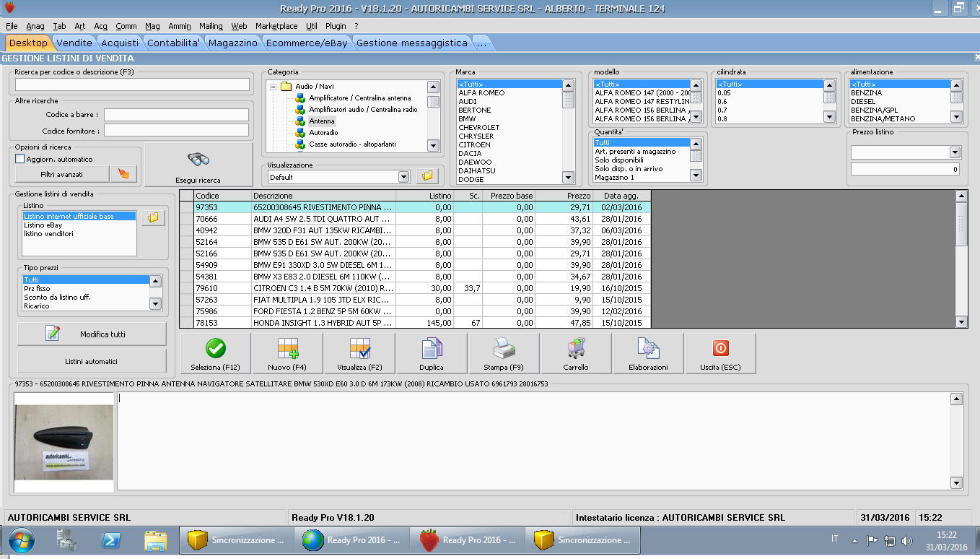Open the file explorer taskbar icon

[155, 540]
